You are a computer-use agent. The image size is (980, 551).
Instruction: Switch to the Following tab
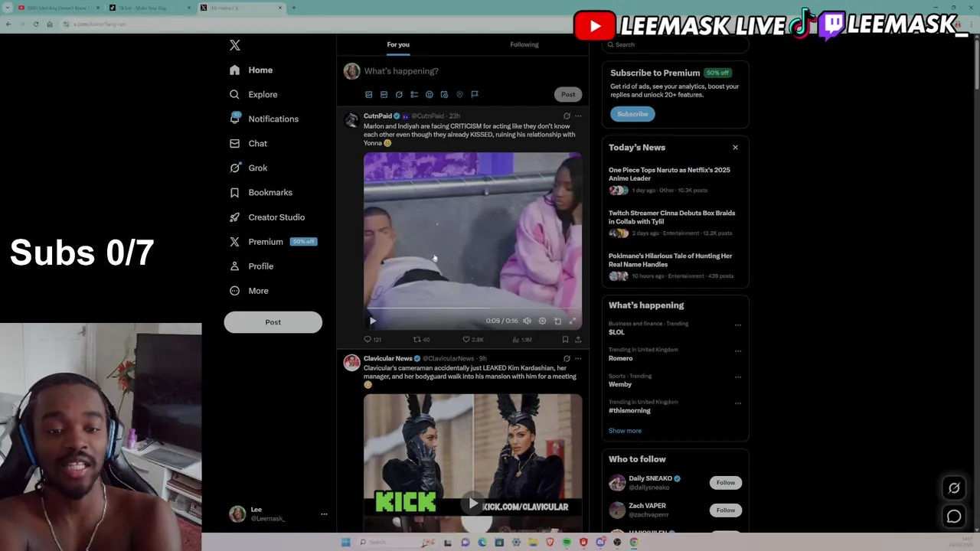(524, 44)
